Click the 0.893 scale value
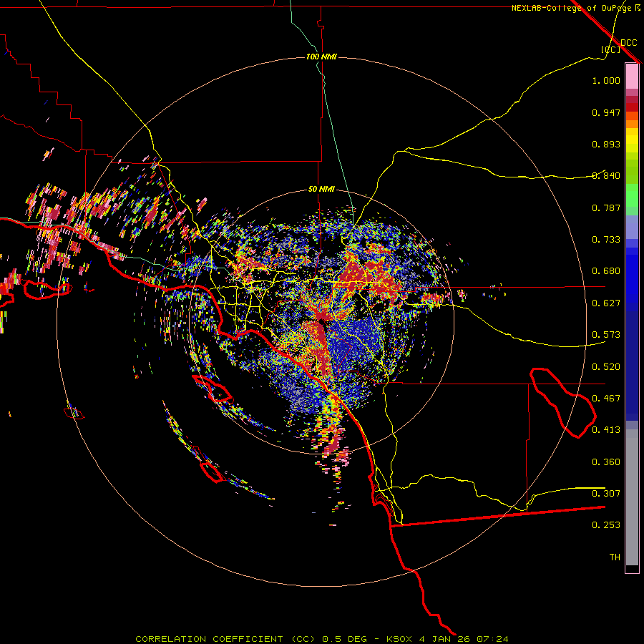 (x=606, y=144)
